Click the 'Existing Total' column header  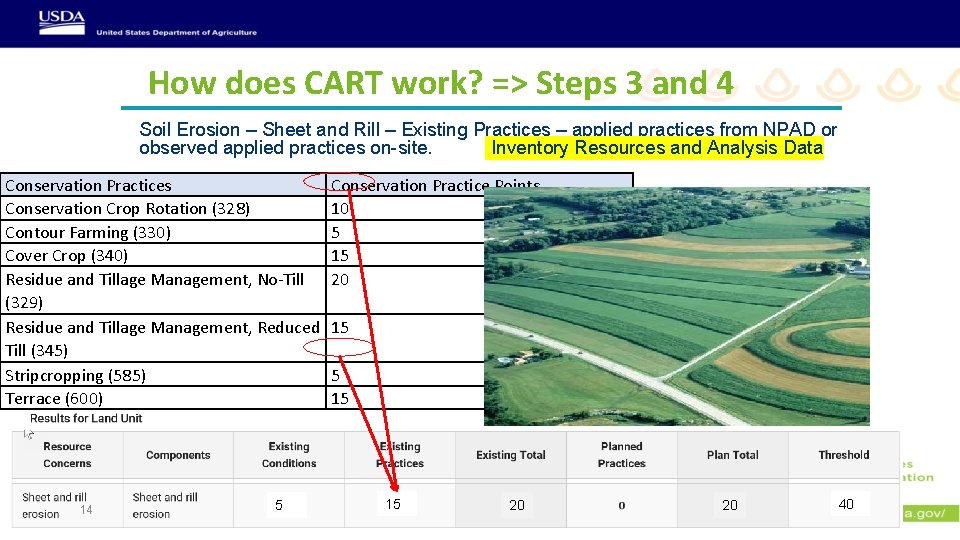511,455
